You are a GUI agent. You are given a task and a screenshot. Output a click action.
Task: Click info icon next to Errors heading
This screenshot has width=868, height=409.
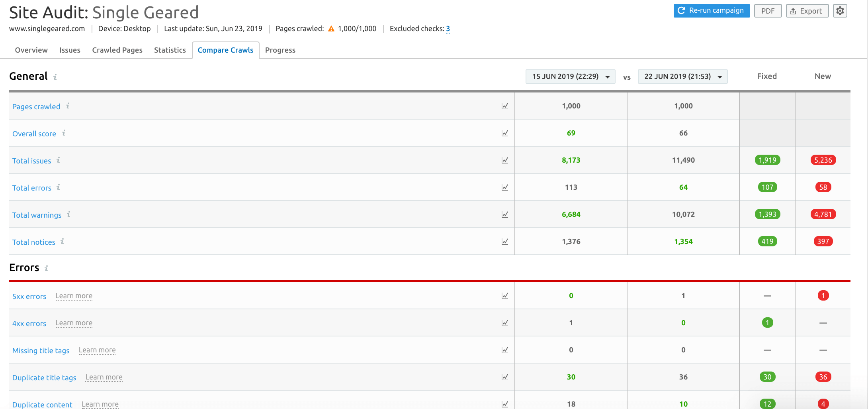click(x=46, y=268)
